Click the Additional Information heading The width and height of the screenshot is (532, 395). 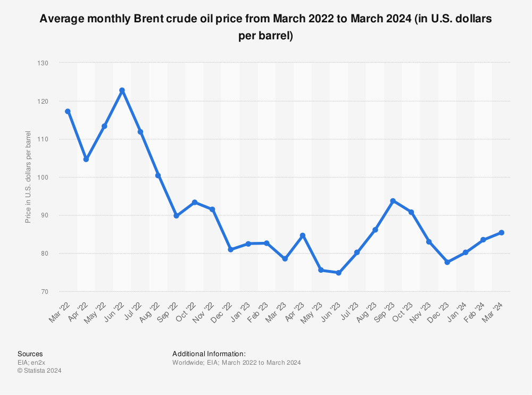pyautogui.click(x=209, y=354)
